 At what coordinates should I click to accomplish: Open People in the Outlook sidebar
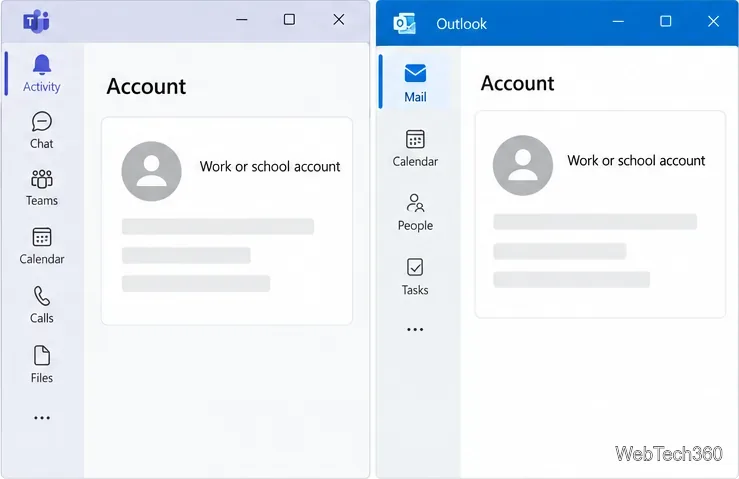coord(415,212)
